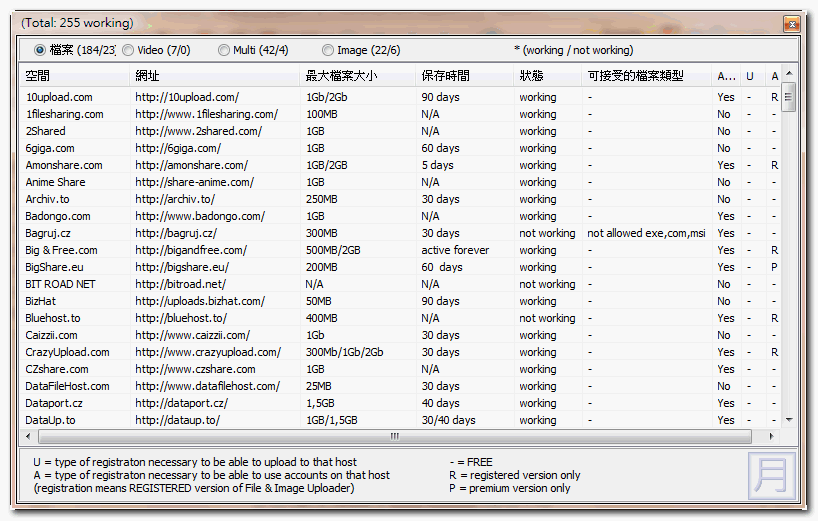Image resolution: width=818 pixels, height=521 pixels.
Task: Click the horizontal scrollbar right arrow
Action: (772, 436)
